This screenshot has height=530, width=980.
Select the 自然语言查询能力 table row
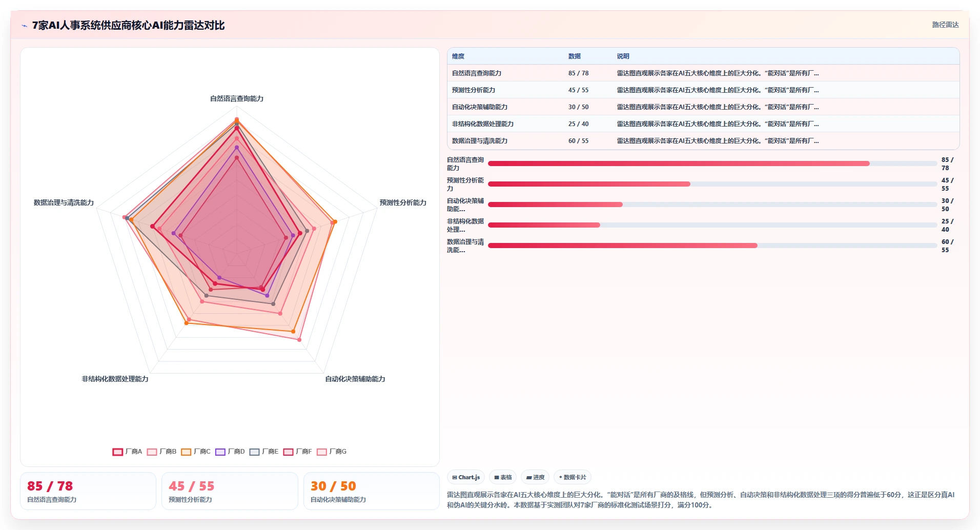703,73
